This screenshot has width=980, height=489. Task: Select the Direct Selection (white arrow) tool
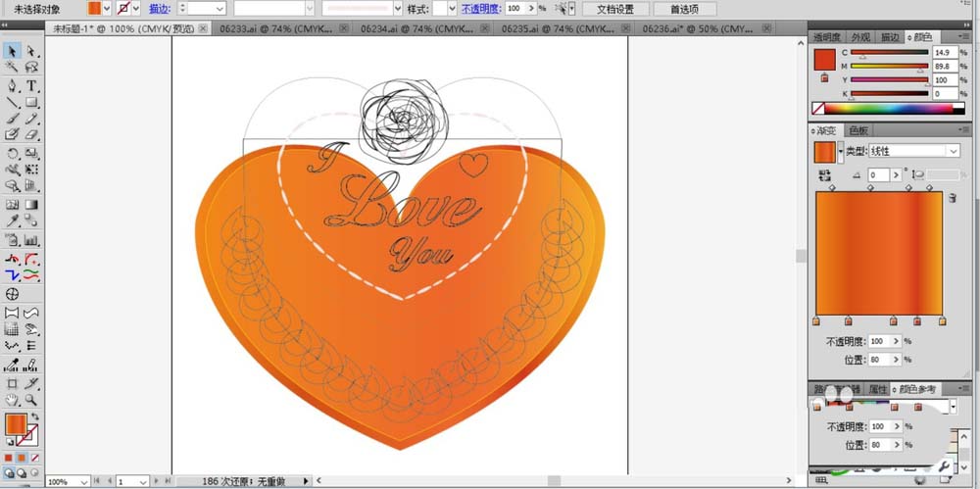tap(31, 51)
